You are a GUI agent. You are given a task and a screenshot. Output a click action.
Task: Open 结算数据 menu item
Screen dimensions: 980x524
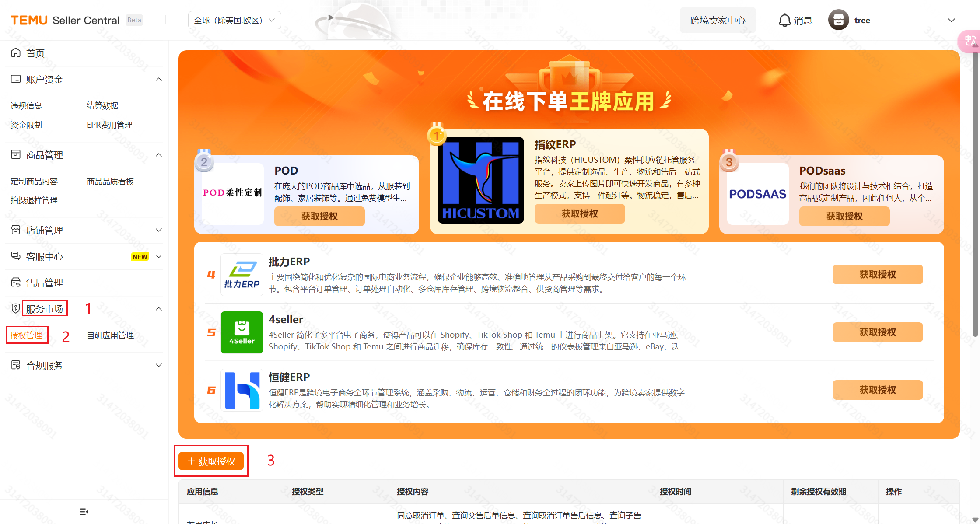tap(102, 105)
